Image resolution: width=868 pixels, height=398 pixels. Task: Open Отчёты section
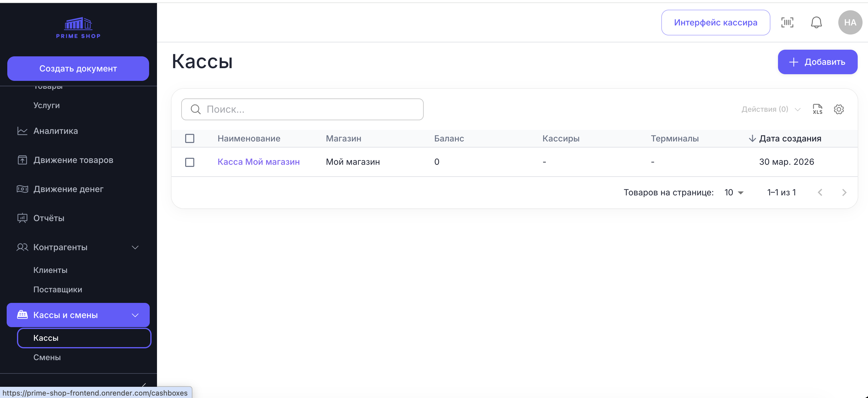pyautogui.click(x=49, y=218)
